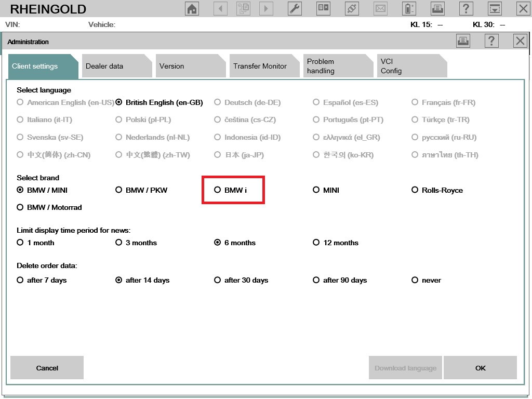532x399 pixels.
Task: Click the envelope mail icon
Action: coord(380,9)
